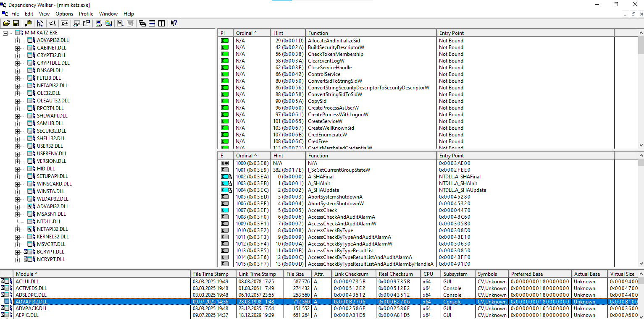Click the Open file toolbar icon
Image resolution: width=644 pixels, height=319 pixels.
pos(6,24)
